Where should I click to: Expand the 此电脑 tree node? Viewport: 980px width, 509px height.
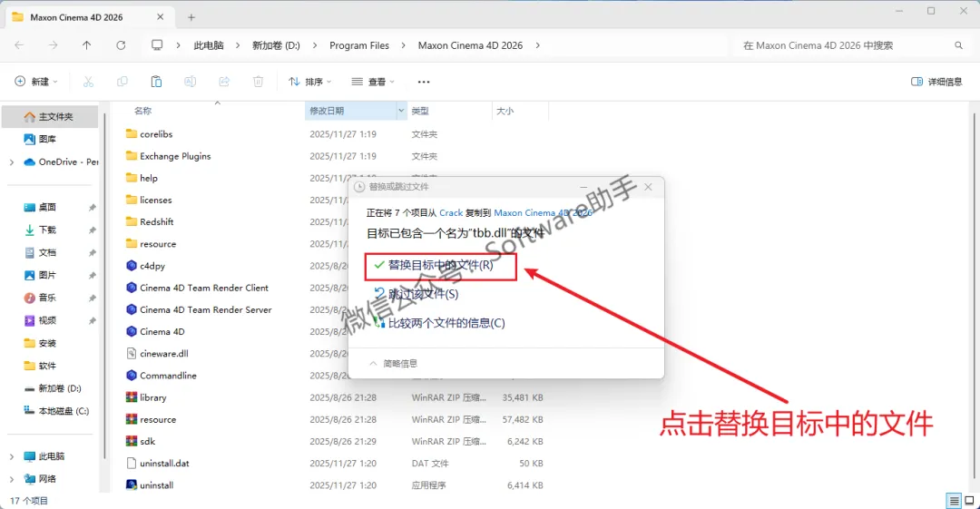(x=12, y=456)
